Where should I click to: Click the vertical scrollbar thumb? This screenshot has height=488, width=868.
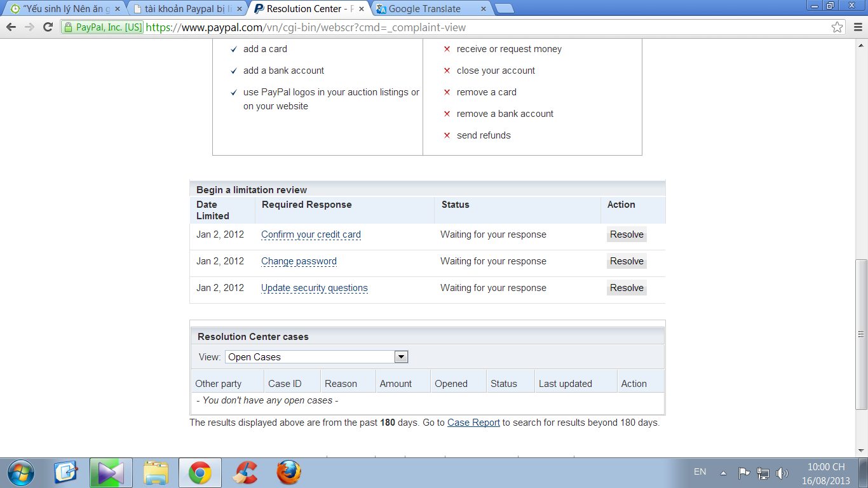pyautogui.click(x=862, y=334)
